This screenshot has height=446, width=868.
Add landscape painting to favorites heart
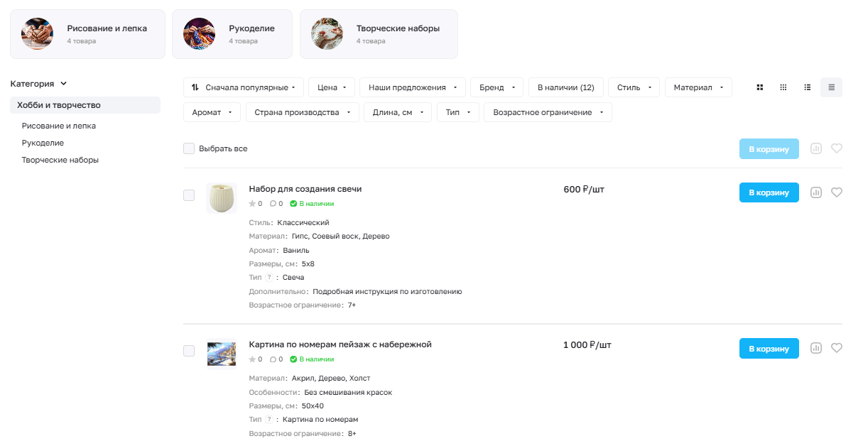point(837,348)
